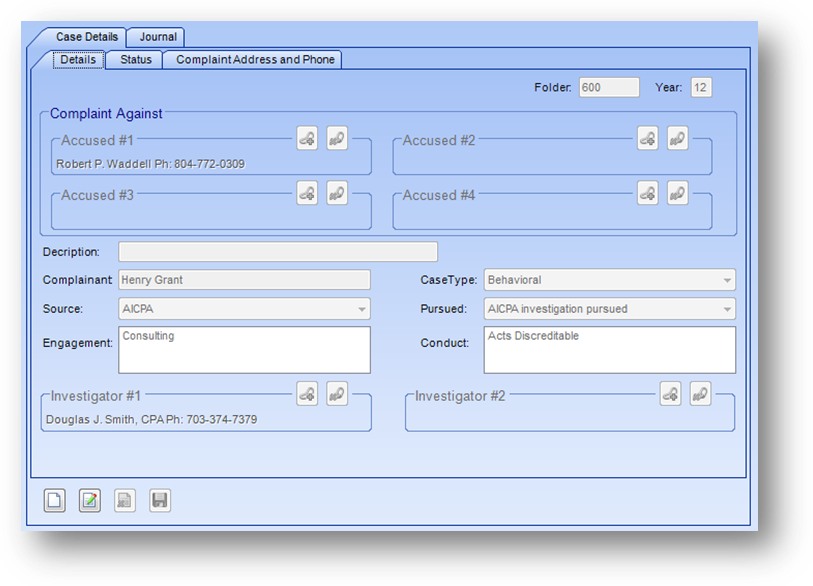Click the unlink chain icon for Accused #4
Image resolution: width=813 pixels, height=586 pixels.
678,193
